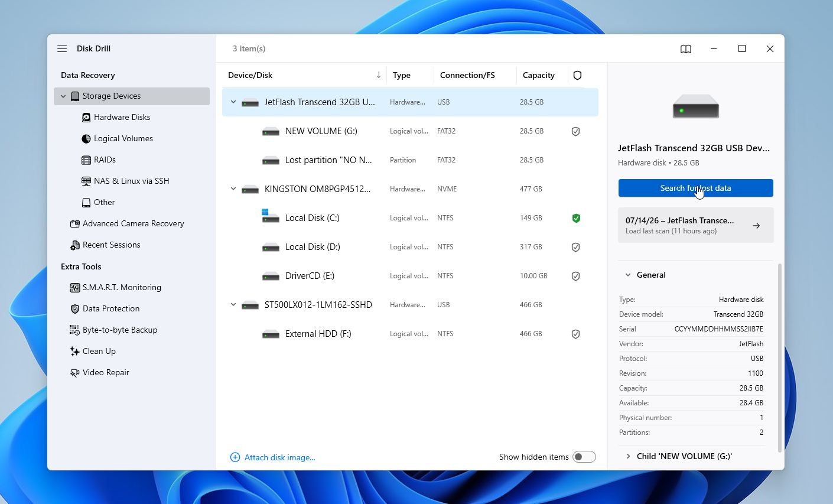Click the details panel vertical scrollbar
833x504 pixels.
click(780, 357)
